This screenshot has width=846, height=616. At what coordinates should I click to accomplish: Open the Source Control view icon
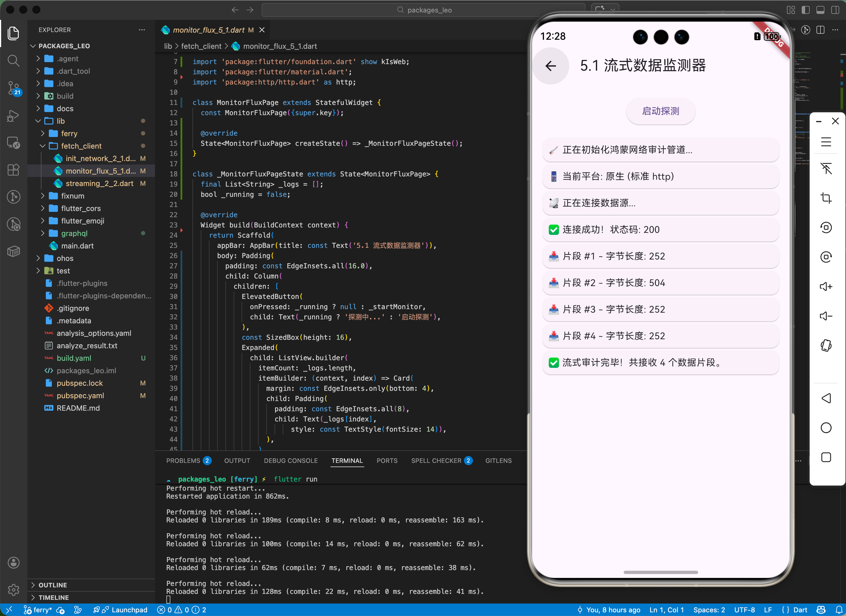point(13,88)
